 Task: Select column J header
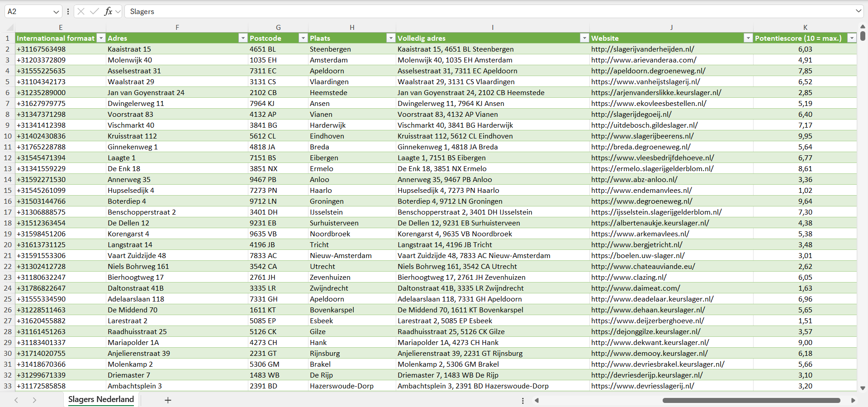pyautogui.click(x=671, y=28)
